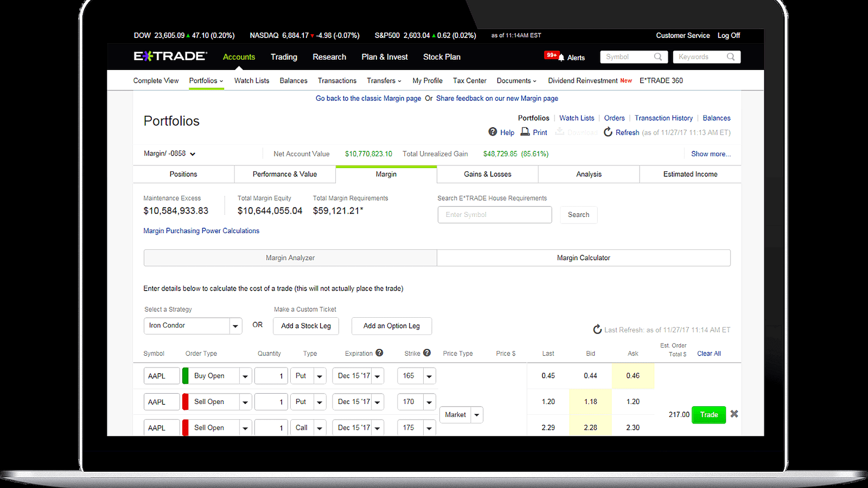This screenshot has height=488, width=868.
Task: Click the Alerts bell icon
Action: coord(561,57)
